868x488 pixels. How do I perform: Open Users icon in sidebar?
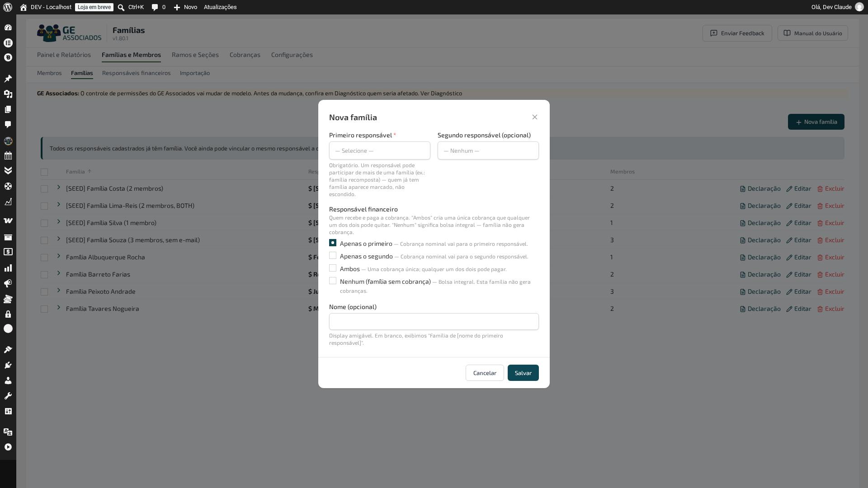pos(8,380)
